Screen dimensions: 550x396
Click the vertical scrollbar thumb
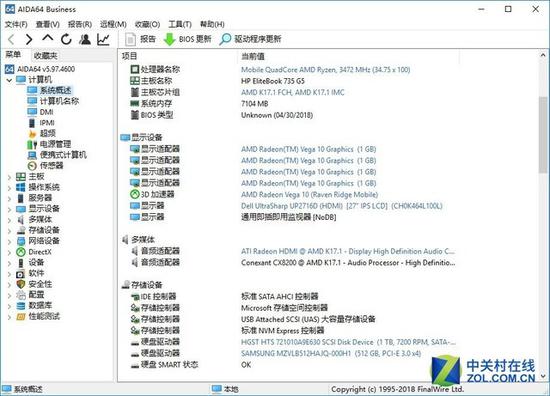point(543,134)
